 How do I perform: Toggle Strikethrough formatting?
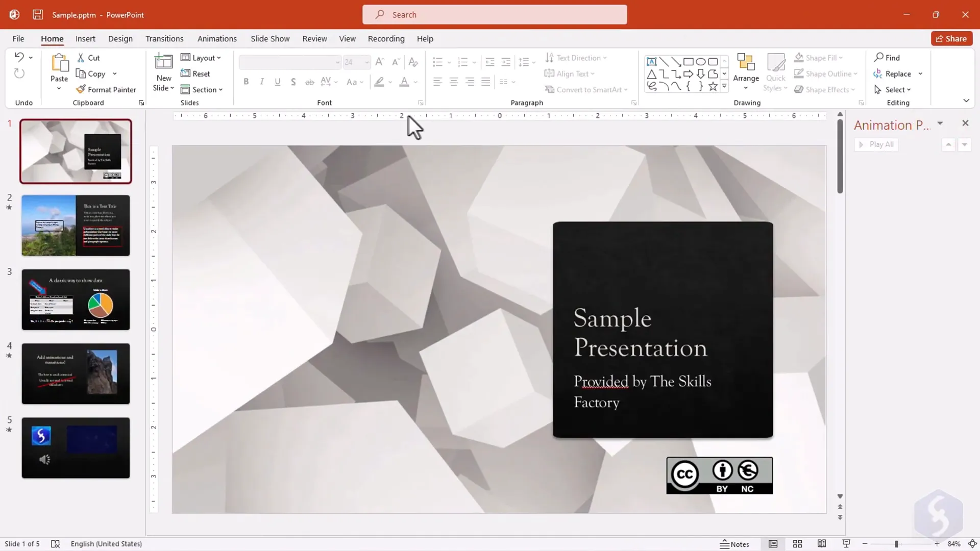point(309,82)
